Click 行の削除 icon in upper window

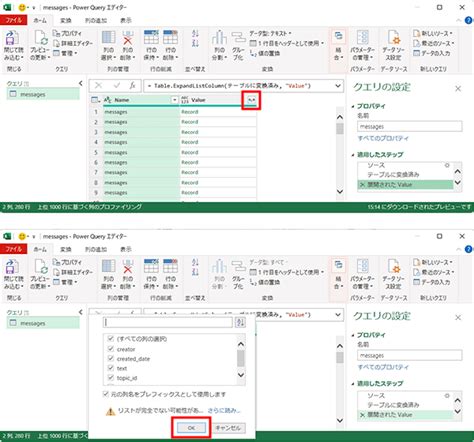click(x=170, y=37)
